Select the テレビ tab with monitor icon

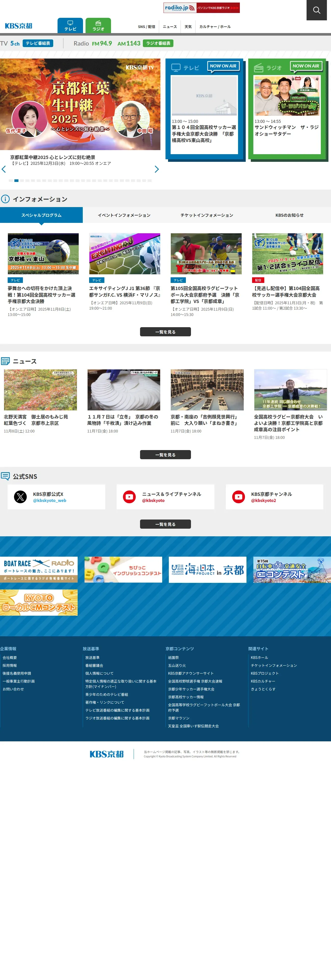tap(70, 25)
